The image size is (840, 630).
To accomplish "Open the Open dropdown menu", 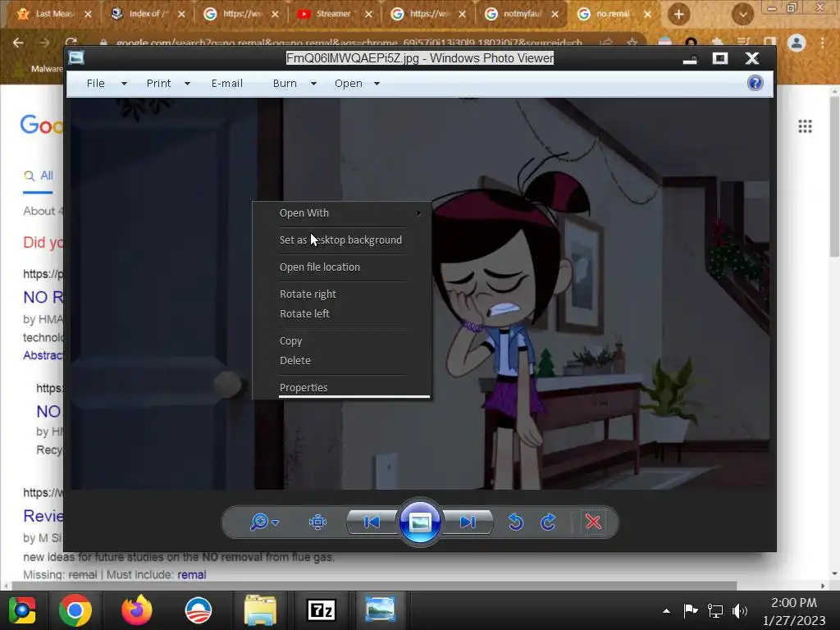I will pos(358,83).
